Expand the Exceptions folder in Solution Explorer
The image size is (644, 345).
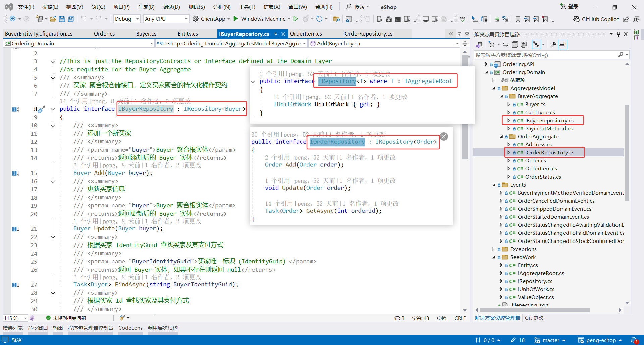494,249
